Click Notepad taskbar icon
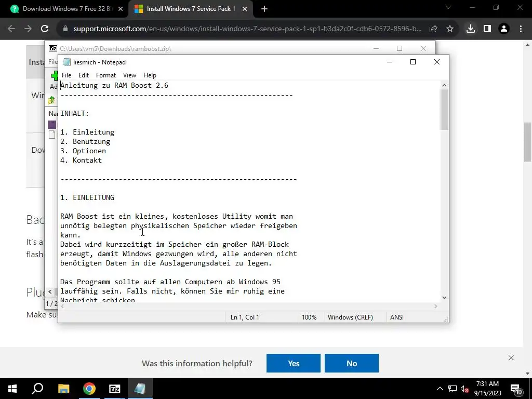The image size is (532, 399). pos(140,389)
